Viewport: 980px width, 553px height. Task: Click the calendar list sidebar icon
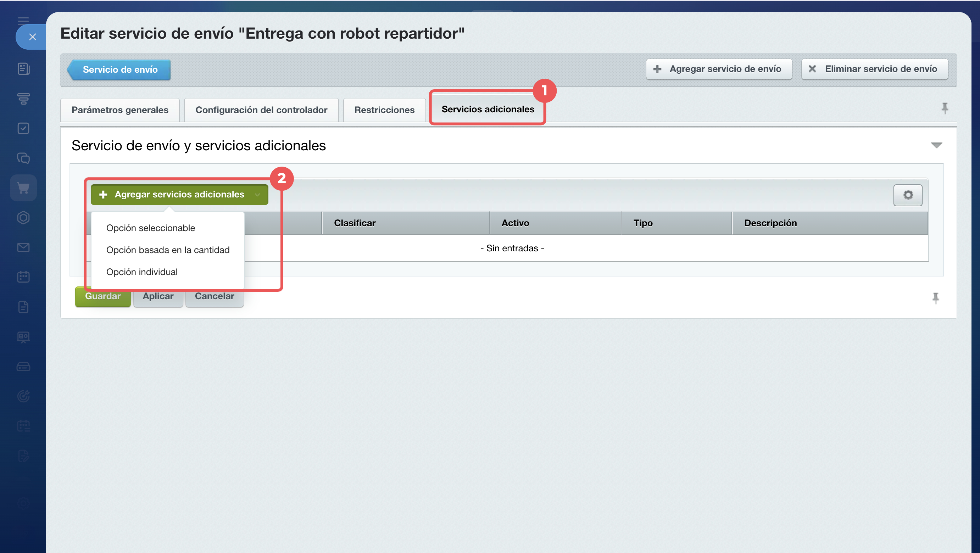tap(24, 426)
